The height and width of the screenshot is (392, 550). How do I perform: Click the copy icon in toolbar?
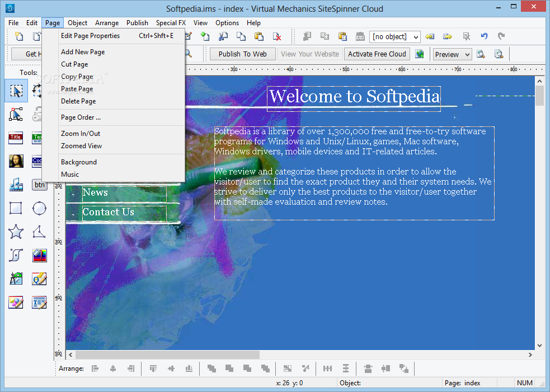[x=241, y=36]
